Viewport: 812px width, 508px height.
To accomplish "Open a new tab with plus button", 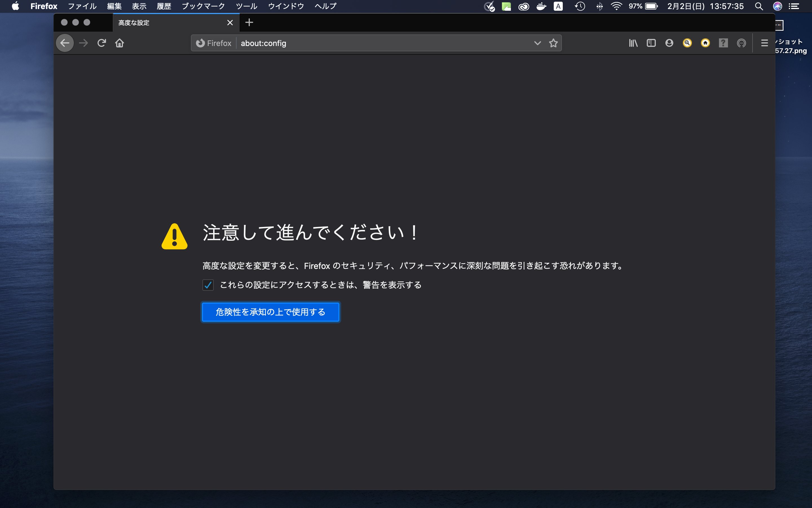I will click(x=249, y=23).
